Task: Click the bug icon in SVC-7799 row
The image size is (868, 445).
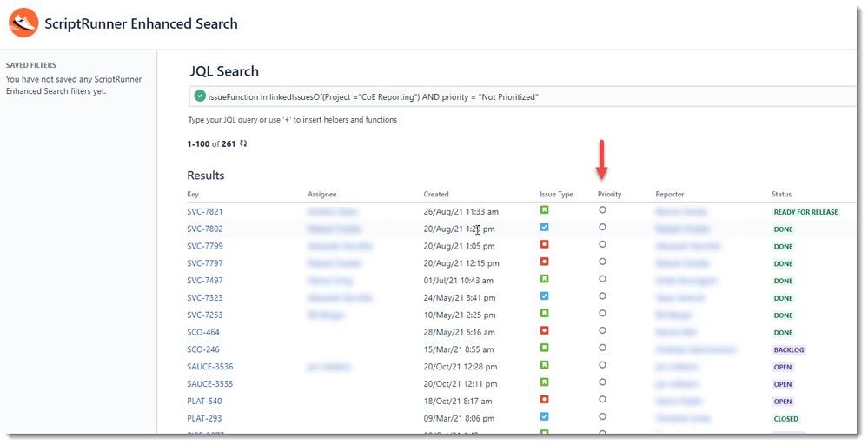Action: [x=544, y=244]
